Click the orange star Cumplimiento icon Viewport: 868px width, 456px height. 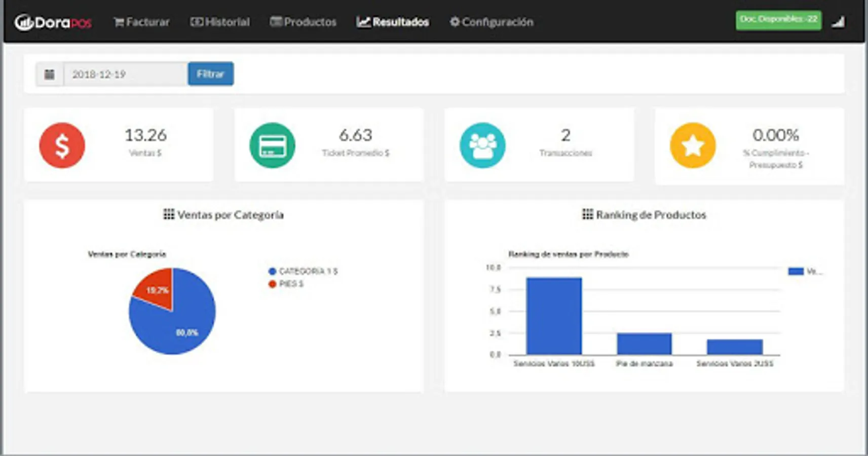[x=693, y=145]
